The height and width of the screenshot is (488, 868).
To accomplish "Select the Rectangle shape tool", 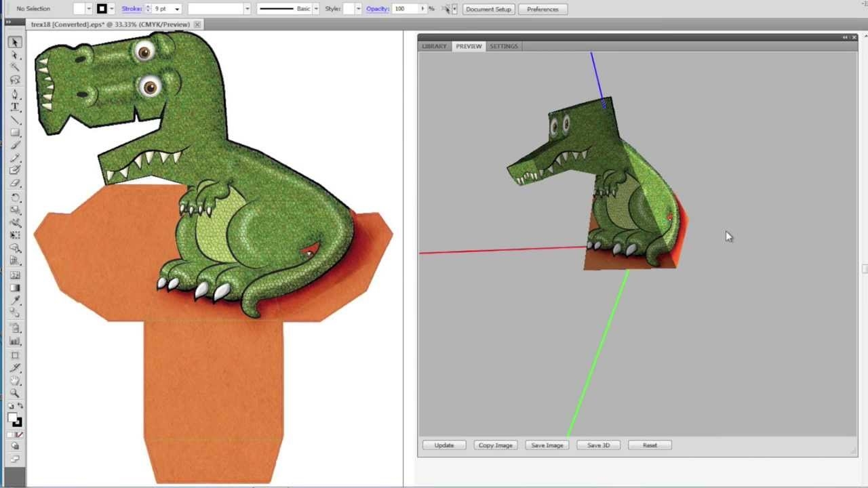I will coord(14,132).
